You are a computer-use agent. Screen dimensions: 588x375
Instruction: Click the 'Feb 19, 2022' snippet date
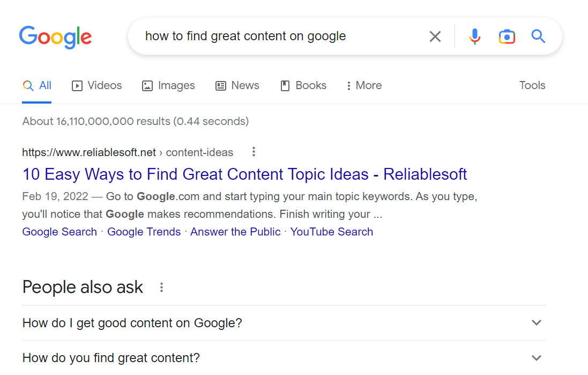(55, 196)
